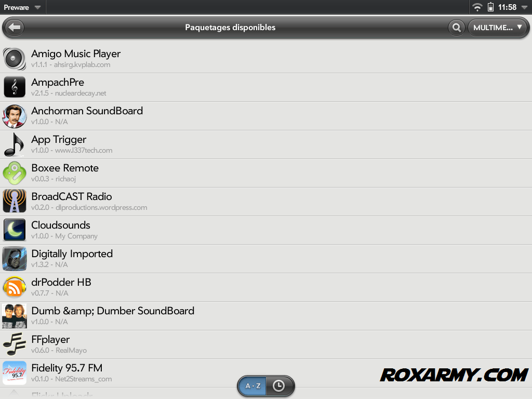
Task: Click the Digitally Imported headphones icon
Action: 14,259
